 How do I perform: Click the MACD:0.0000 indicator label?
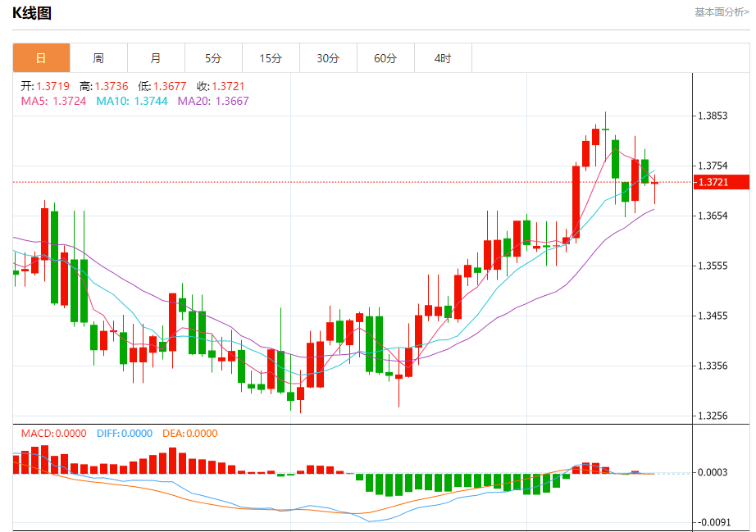(53, 433)
